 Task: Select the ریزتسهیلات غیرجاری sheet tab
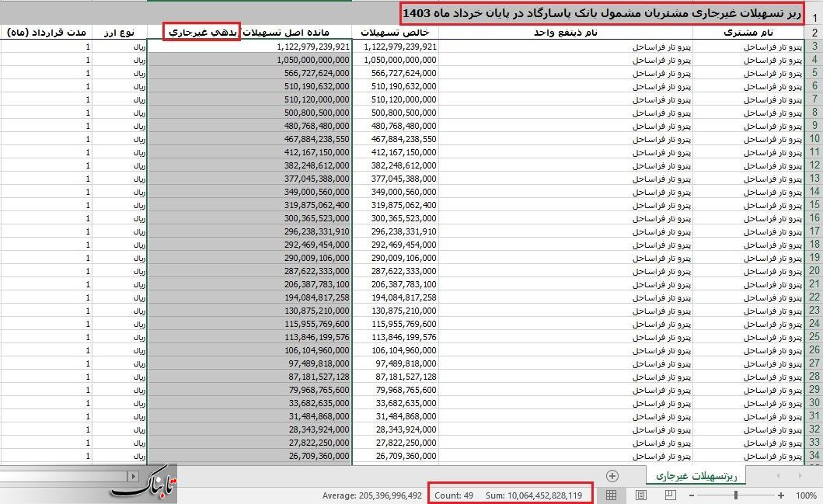click(x=696, y=476)
